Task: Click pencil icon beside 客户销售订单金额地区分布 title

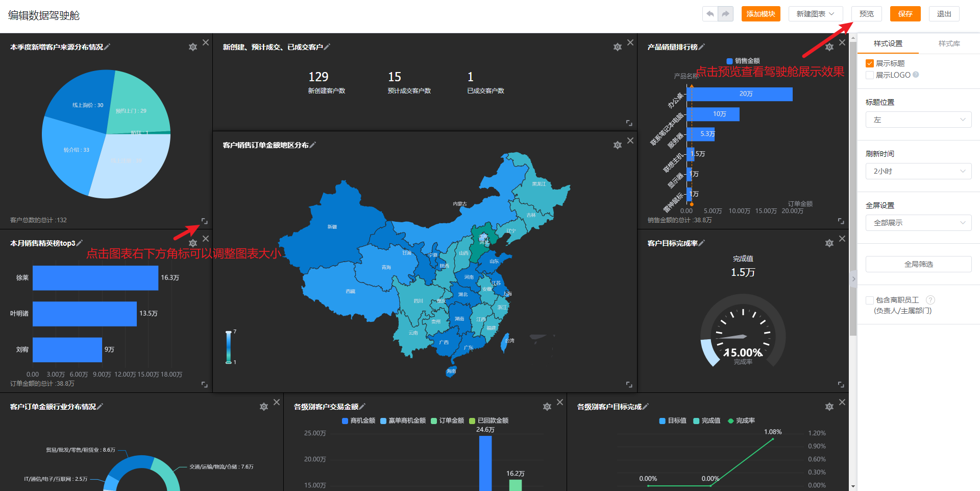Action: [313, 145]
